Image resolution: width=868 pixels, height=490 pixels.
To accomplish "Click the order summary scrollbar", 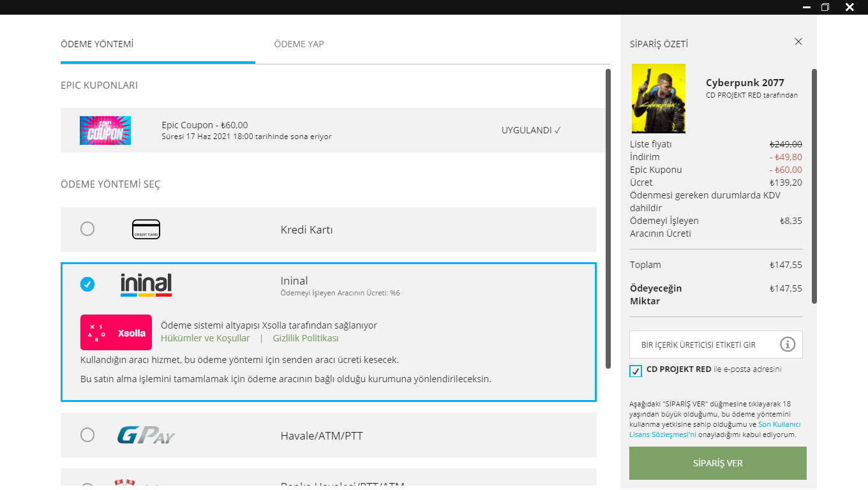I will 814,186.
